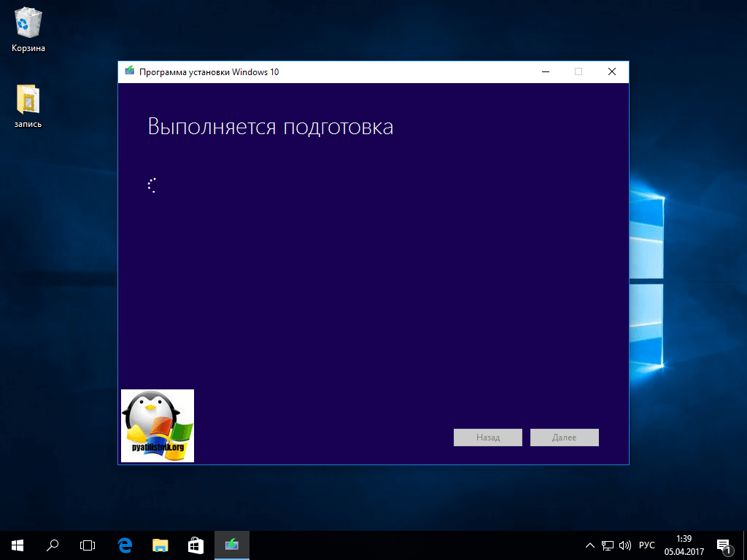Click the Windows 10 Setup title bar icon
The height and width of the screenshot is (560, 747).
pyautogui.click(x=130, y=71)
